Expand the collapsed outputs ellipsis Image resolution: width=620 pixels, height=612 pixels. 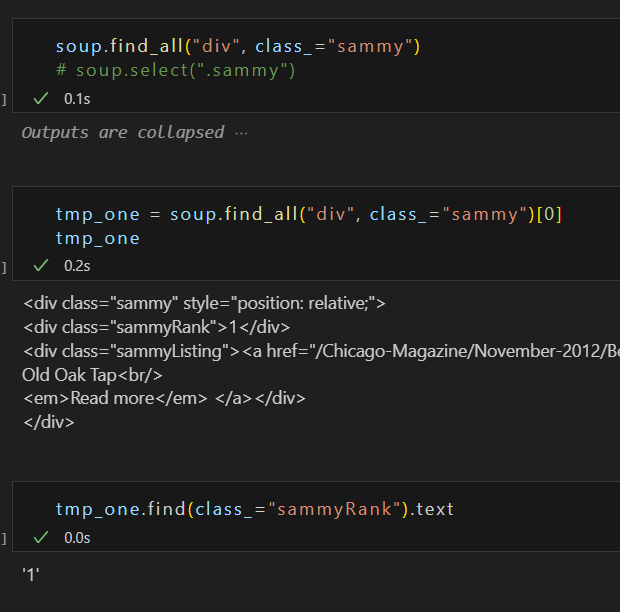coord(241,133)
